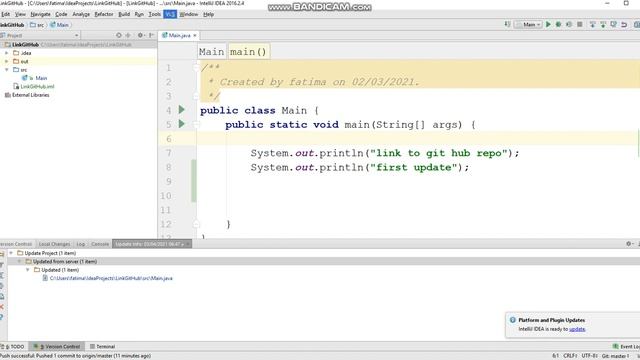640x360 pixels.
Task: Close the Main.java editor tab
Action: (x=195, y=36)
